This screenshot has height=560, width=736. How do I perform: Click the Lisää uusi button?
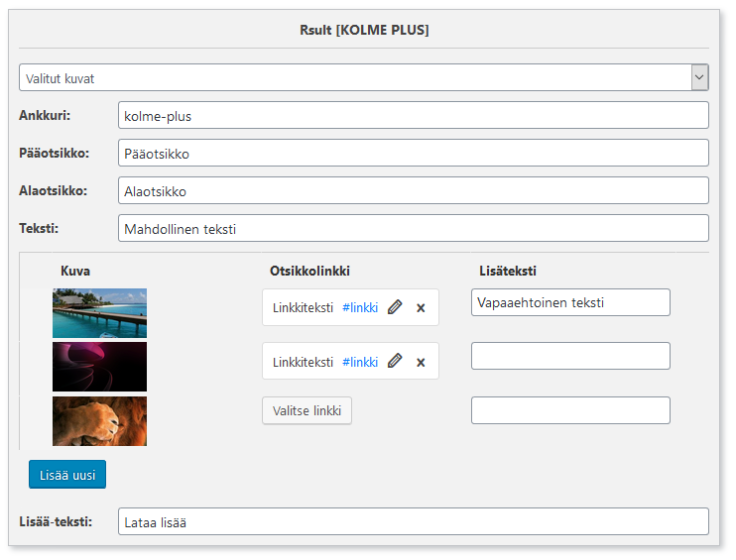[x=67, y=475]
